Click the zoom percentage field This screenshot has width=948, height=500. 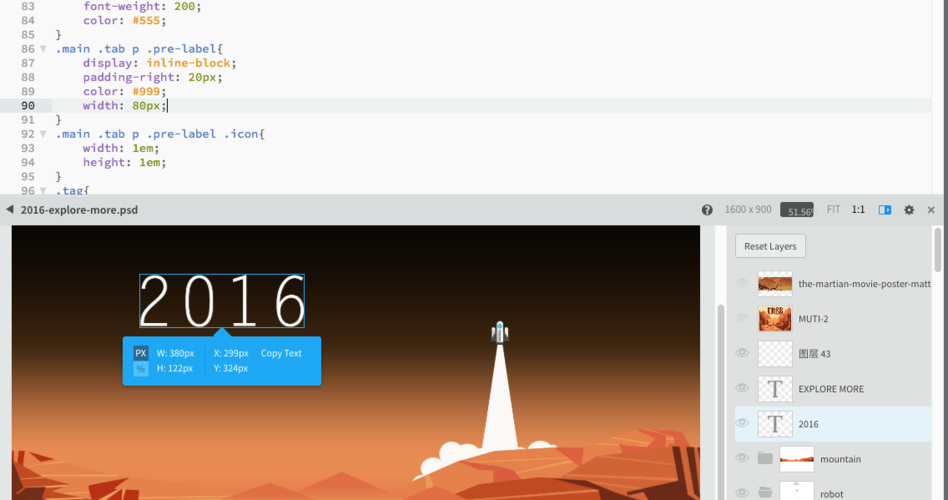pos(799,211)
